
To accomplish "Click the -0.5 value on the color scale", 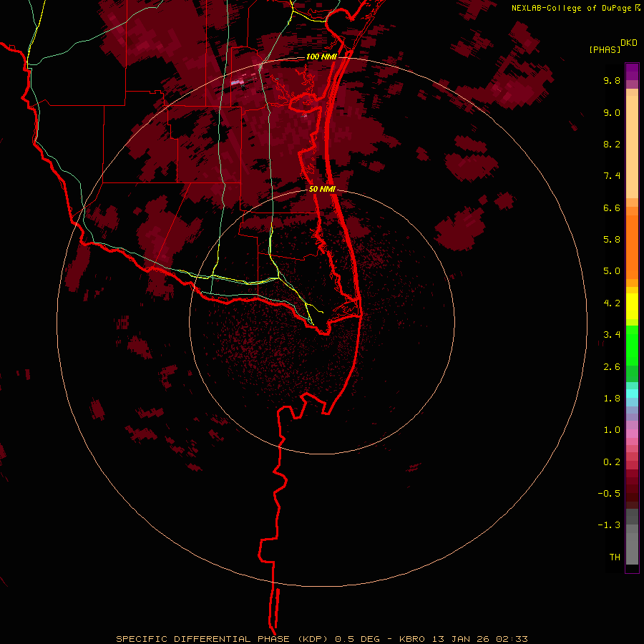I will (609, 494).
